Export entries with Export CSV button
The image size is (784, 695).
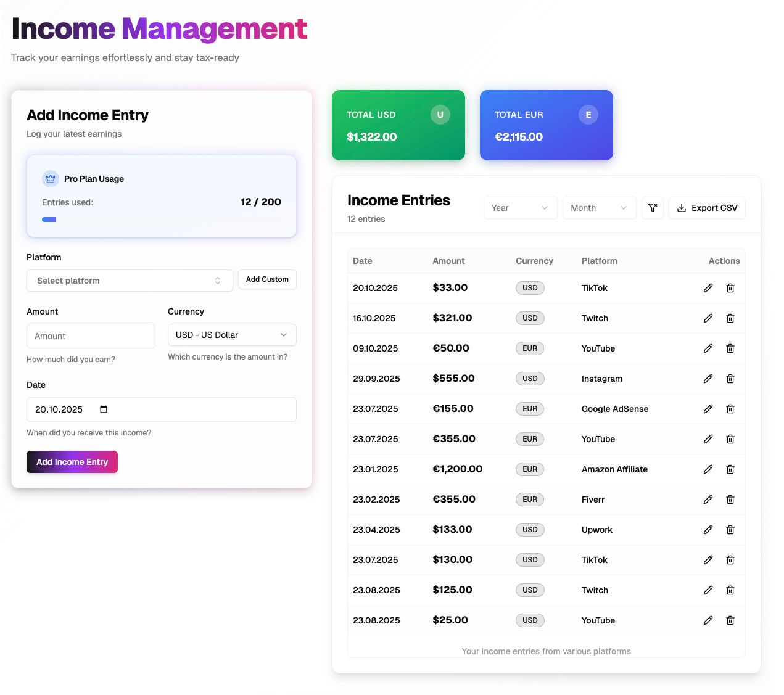[x=706, y=208]
